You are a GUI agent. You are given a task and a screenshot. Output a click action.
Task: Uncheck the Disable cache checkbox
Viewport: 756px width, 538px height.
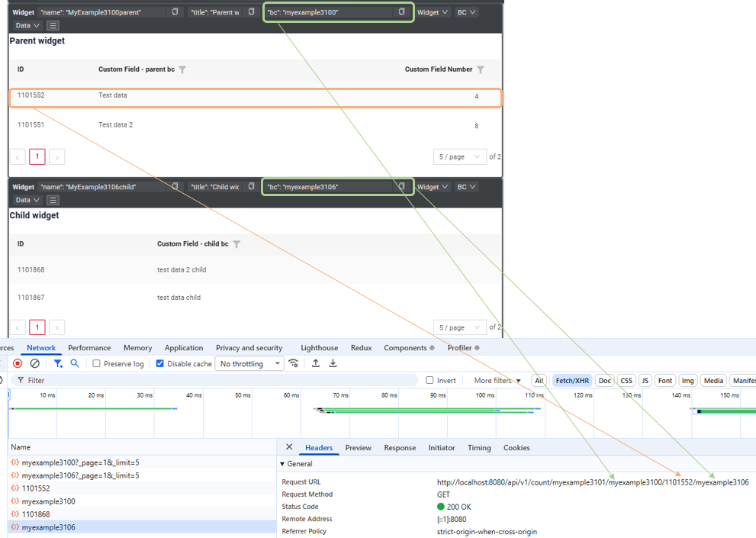click(x=159, y=364)
